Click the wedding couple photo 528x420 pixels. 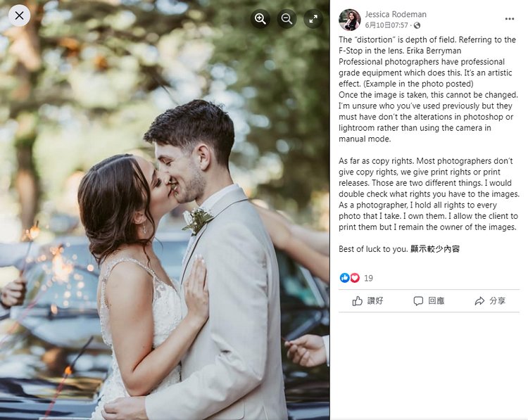(x=165, y=210)
